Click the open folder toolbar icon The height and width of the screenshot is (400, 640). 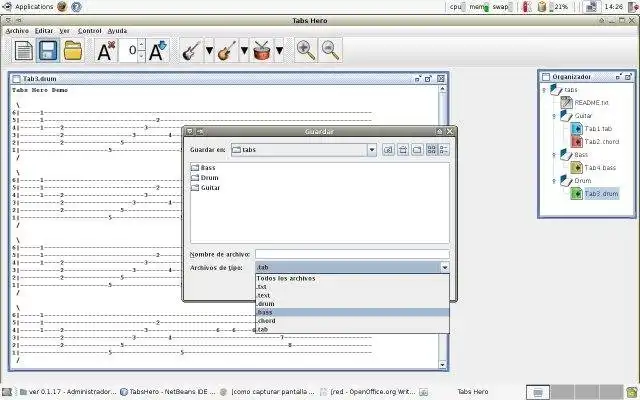(73, 51)
